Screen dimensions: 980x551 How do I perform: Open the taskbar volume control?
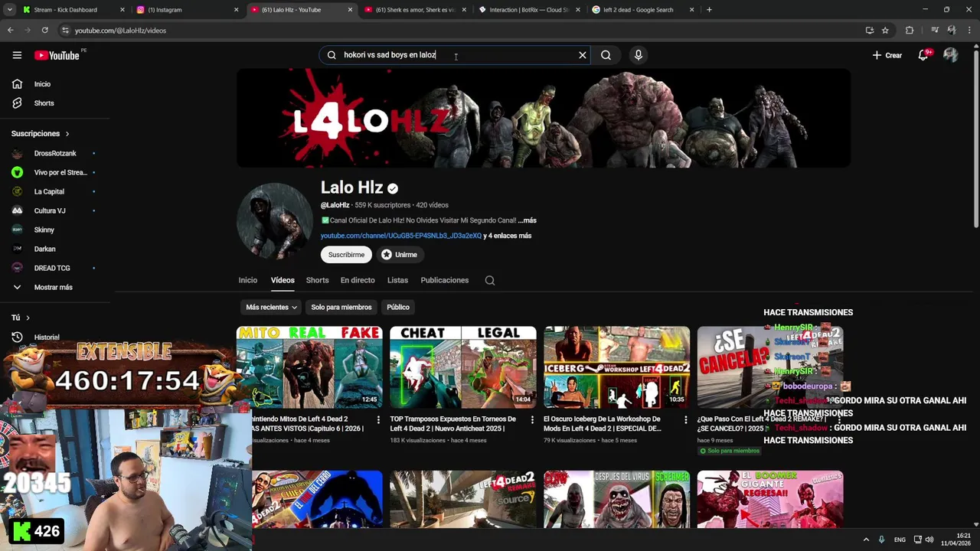(x=929, y=540)
